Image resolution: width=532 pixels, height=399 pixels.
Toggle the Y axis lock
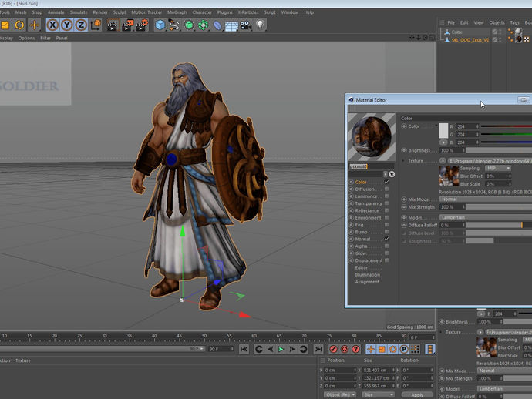click(x=67, y=25)
